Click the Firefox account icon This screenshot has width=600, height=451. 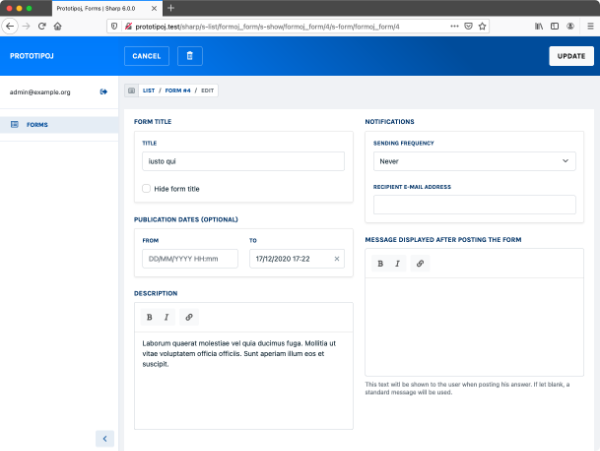(570, 26)
